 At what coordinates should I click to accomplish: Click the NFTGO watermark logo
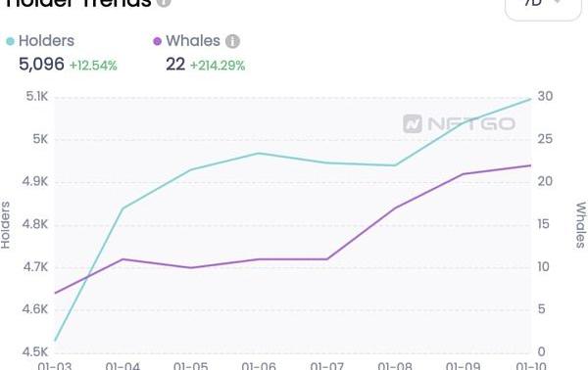tap(459, 124)
